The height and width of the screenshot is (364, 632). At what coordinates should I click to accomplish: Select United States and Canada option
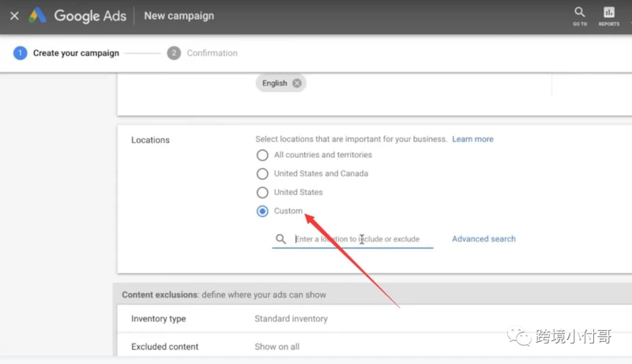tap(262, 174)
